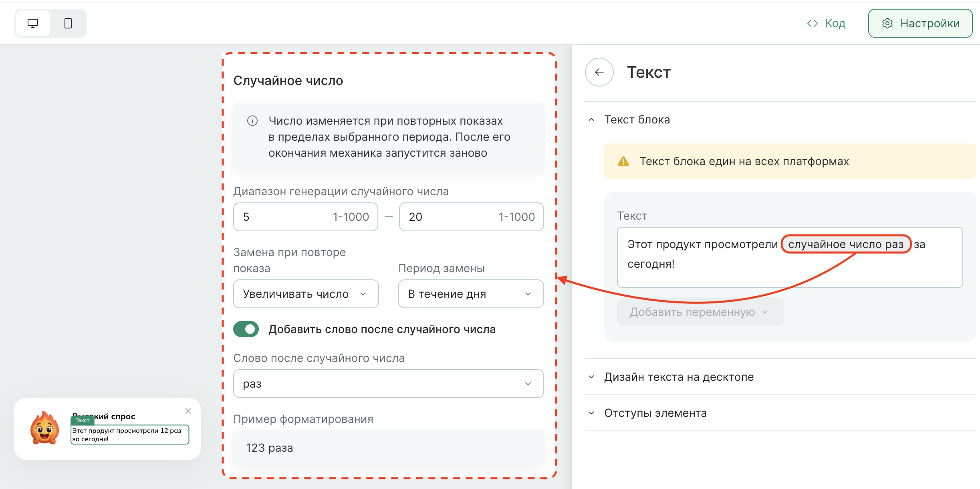Screen dimensions: 980x489
Task: Dismiss the 'Высокий спрос' popup
Action: [188, 411]
